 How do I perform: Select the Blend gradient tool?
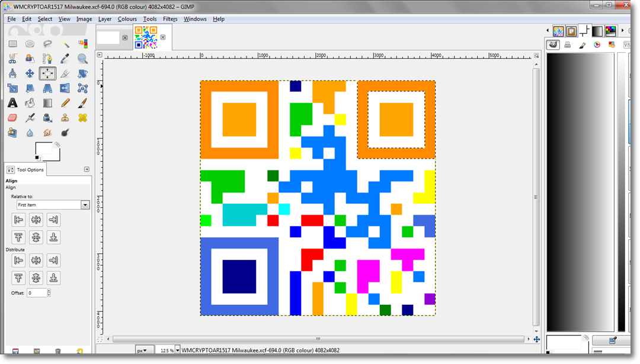47,103
